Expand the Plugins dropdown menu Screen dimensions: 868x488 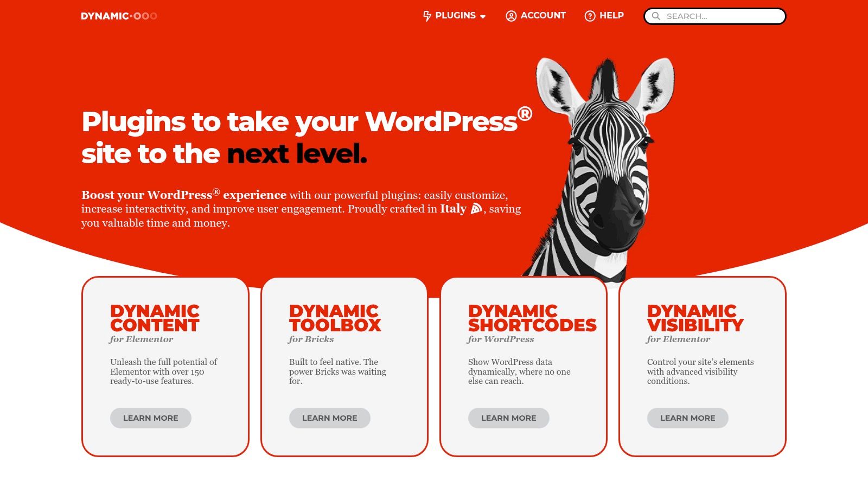[455, 16]
